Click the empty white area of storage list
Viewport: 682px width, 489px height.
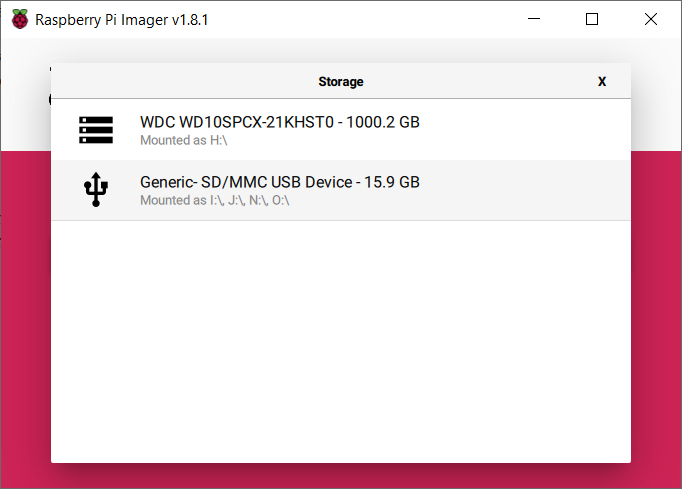(x=340, y=340)
